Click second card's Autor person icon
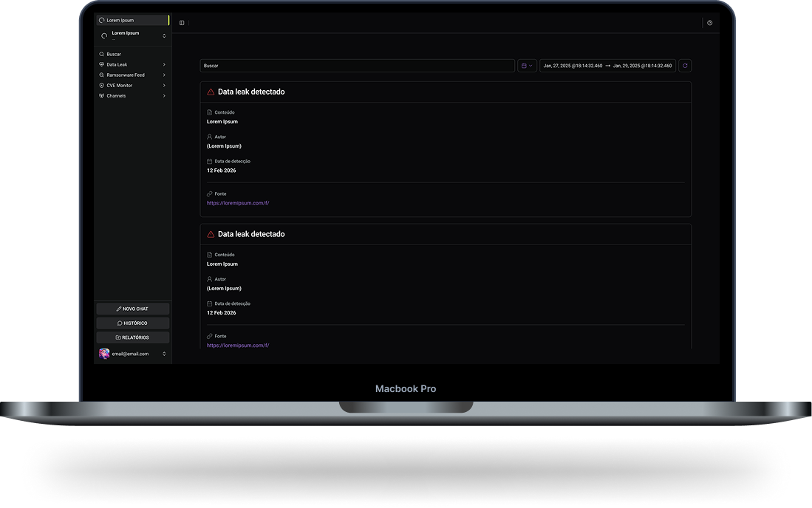 tap(209, 279)
